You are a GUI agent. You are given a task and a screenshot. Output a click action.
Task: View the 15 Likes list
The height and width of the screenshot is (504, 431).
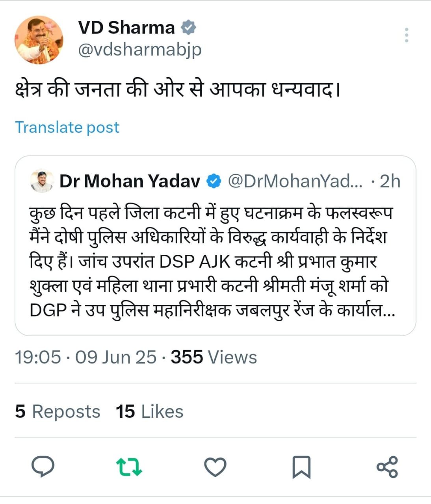(x=150, y=411)
